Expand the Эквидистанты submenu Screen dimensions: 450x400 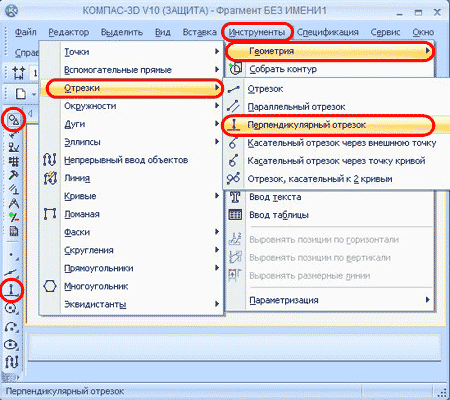131,304
